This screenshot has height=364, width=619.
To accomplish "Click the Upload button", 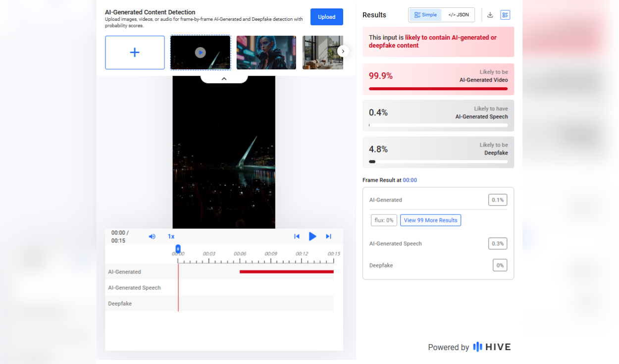I will 326,17.
